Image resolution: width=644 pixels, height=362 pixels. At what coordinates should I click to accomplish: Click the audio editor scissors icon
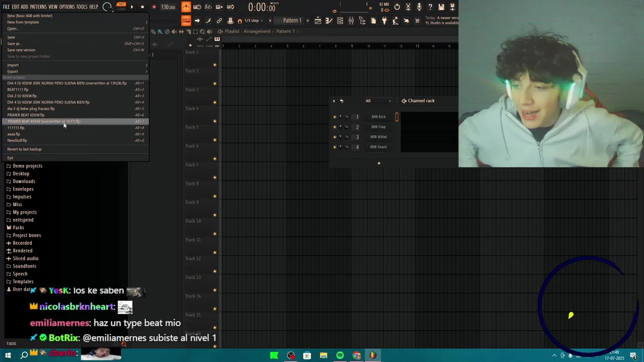click(x=408, y=7)
